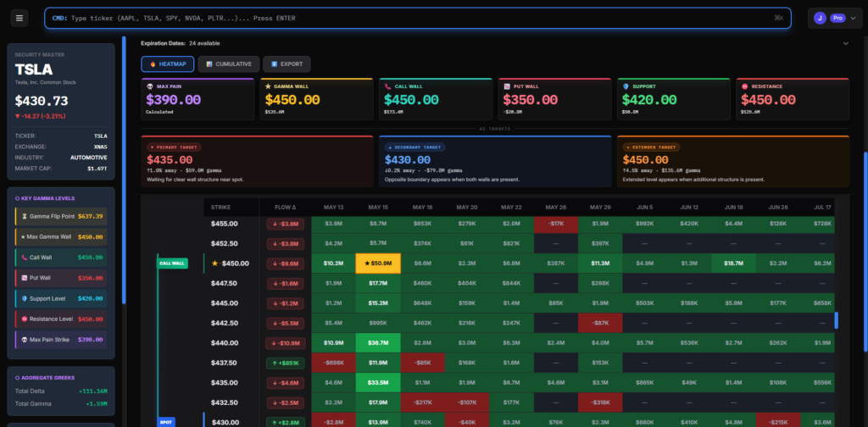The width and height of the screenshot is (868, 427).
Task: Click the flame icon on Heatmap tab
Action: click(153, 64)
